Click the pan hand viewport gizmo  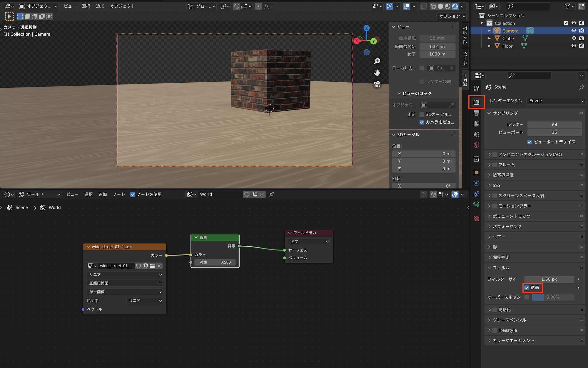(377, 73)
